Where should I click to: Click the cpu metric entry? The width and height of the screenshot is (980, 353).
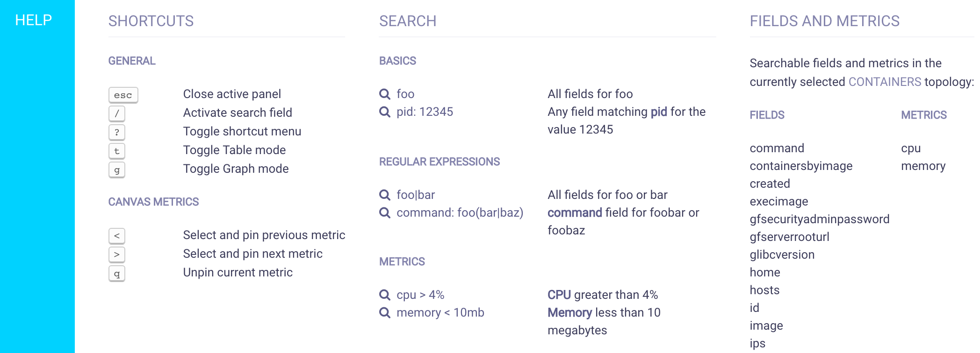coord(911,148)
